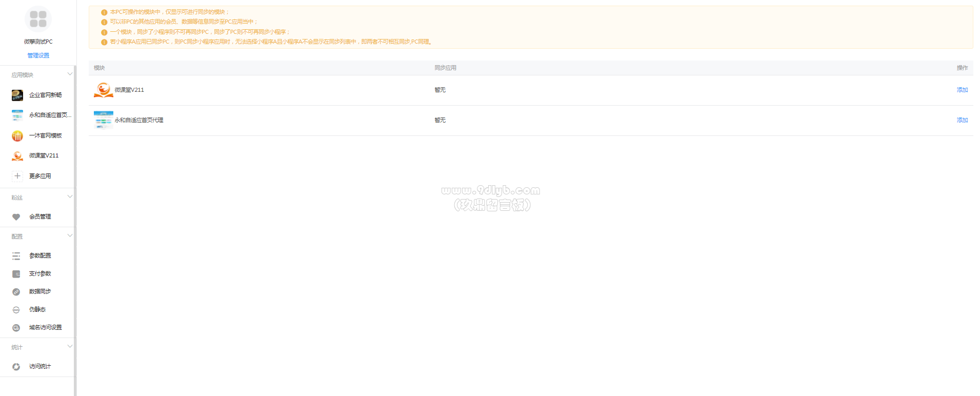980x396 pixels.
Task: Click the 永和自适应首页代理 name in the table
Action: coord(139,120)
